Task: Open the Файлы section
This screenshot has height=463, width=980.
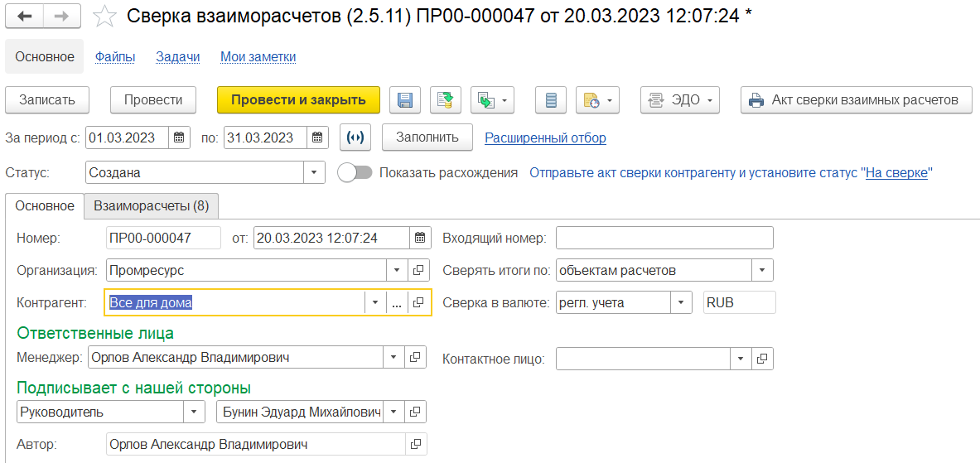Action: 114,57
